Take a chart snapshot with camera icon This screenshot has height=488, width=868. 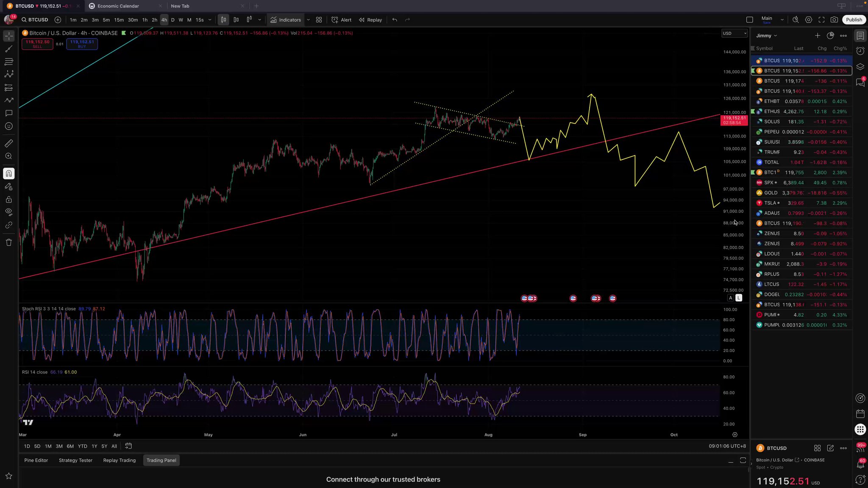(x=834, y=20)
